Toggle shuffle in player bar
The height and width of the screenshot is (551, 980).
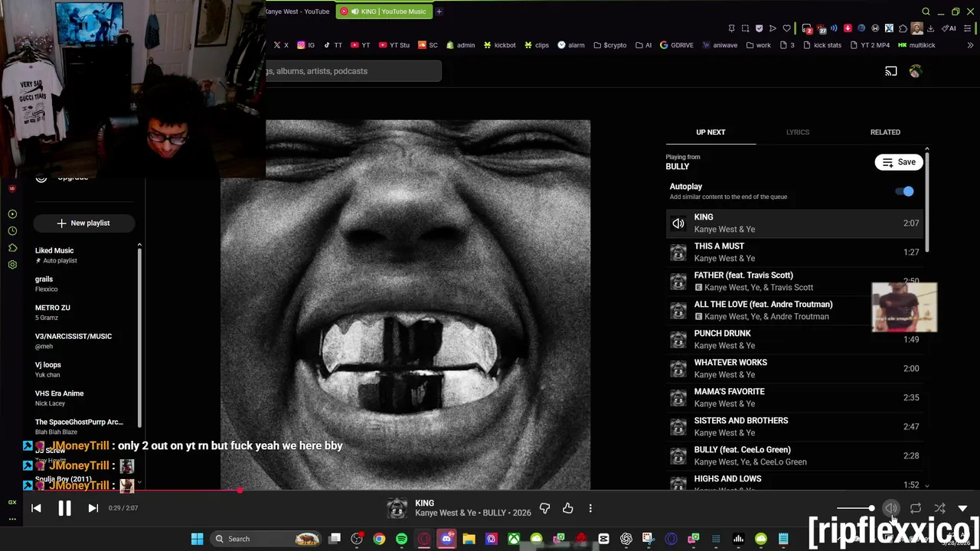click(939, 508)
